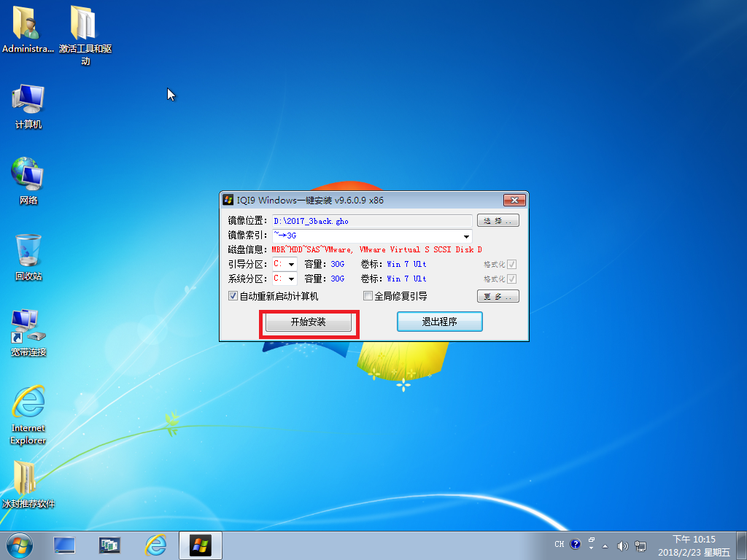Viewport: 747px width, 560px height.
Task: Open the CH language indicator in tray
Action: (x=560, y=544)
